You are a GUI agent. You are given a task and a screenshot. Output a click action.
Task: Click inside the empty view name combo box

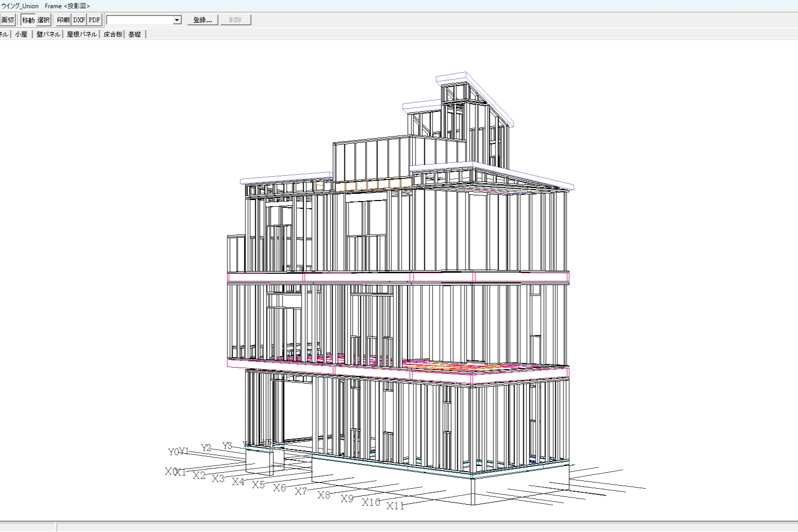point(139,20)
